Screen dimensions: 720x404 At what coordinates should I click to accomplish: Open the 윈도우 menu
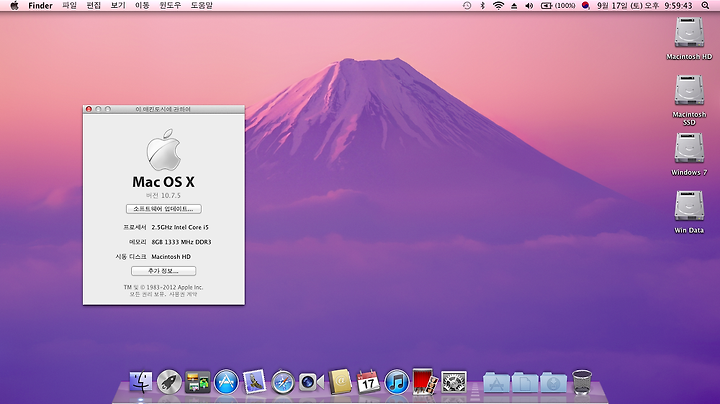click(x=170, y=6)
